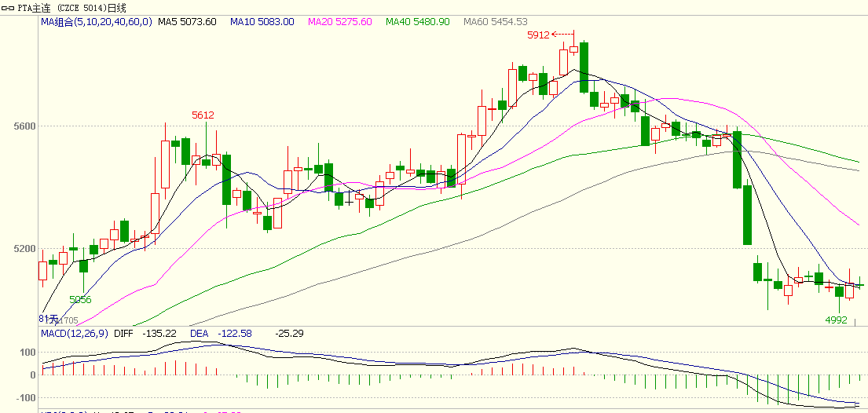The width and height of the screenshot is (868, 413).
Task: Click the 81天 period label
Action: [48, 318]
